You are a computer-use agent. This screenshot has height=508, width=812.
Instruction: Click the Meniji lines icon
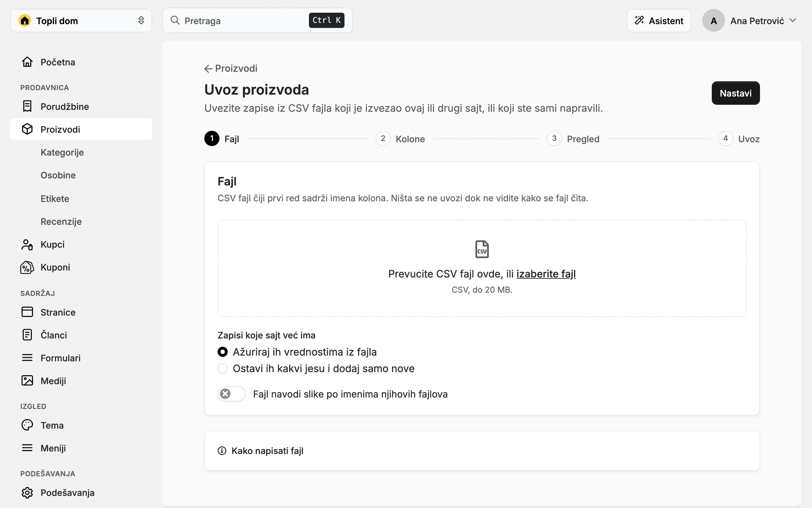27,448
